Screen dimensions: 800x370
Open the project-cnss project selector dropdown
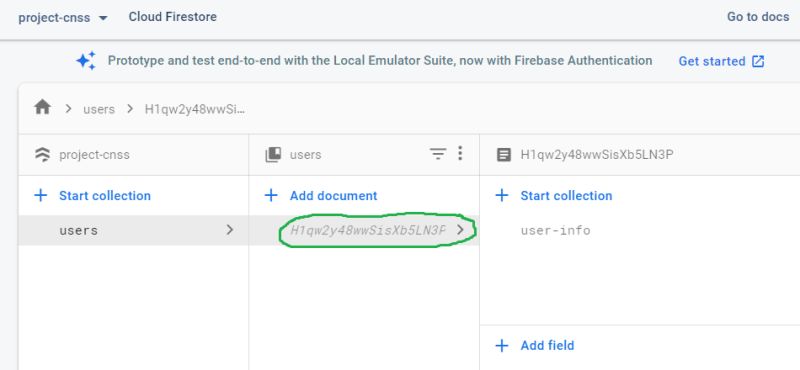tap(63, 18)
